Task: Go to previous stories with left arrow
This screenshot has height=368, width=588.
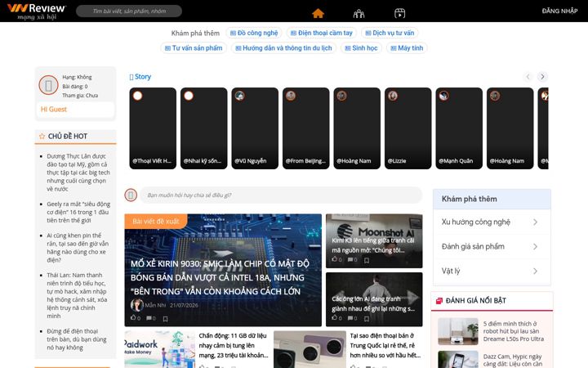Action: (x=528, y=77)
